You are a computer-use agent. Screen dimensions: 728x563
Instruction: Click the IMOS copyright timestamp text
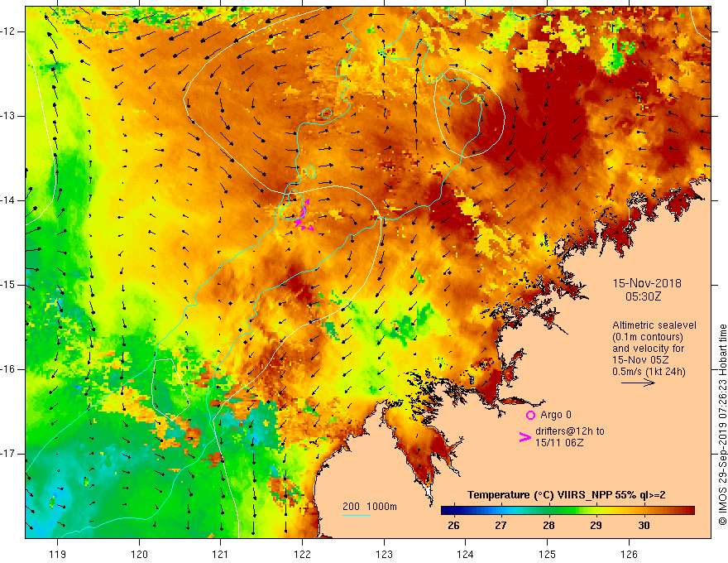coord(722,425)
